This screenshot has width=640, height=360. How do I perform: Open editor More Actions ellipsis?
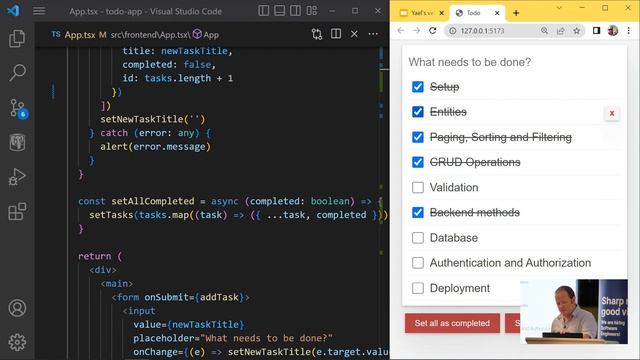coord(373,34)
